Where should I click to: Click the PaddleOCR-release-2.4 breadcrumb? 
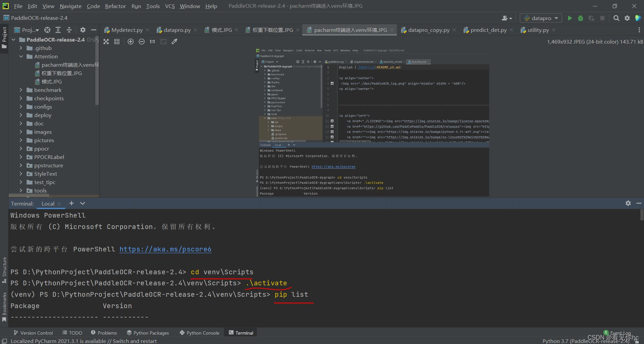[x=35, y=18]
